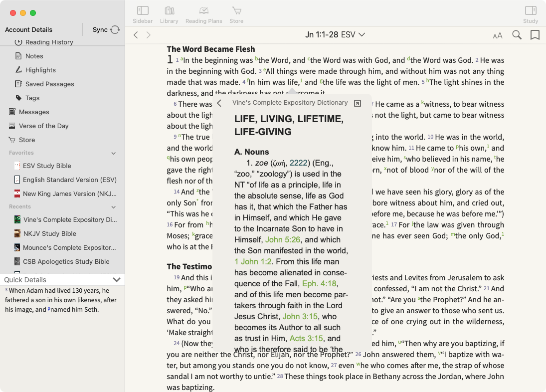Follow the John 3:15 reference link
The image size is (546, 392).
point(300,316)
